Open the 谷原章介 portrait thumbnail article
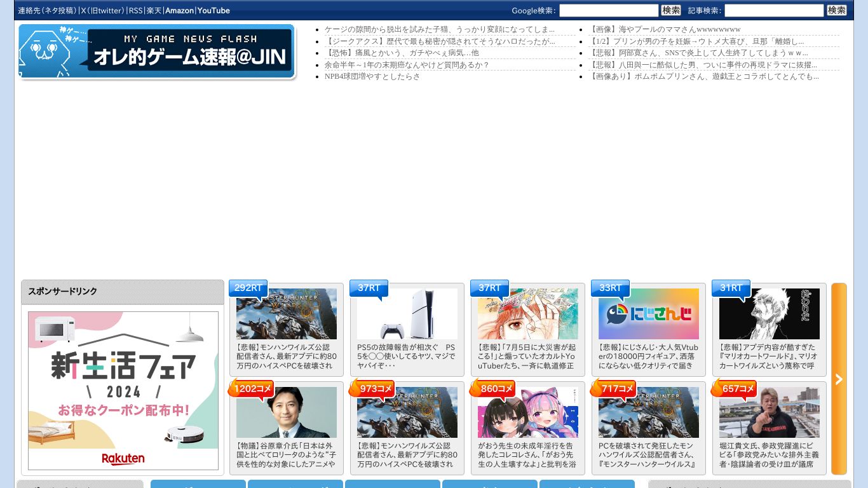The width and height of the screenshot is (868, 488). click(287, 412)
